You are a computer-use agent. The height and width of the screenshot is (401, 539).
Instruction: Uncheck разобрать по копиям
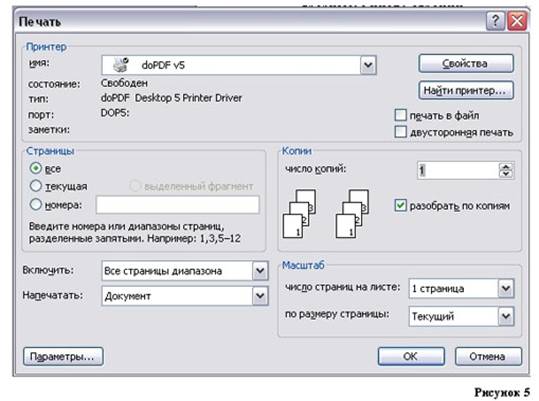click(x=400, y=205)
